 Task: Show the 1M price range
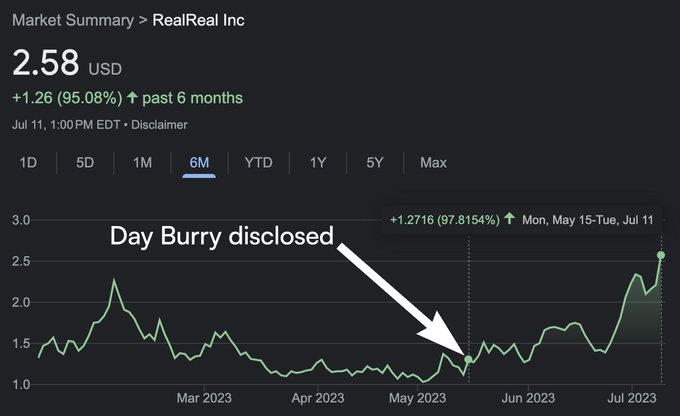(x=143, y=162)
